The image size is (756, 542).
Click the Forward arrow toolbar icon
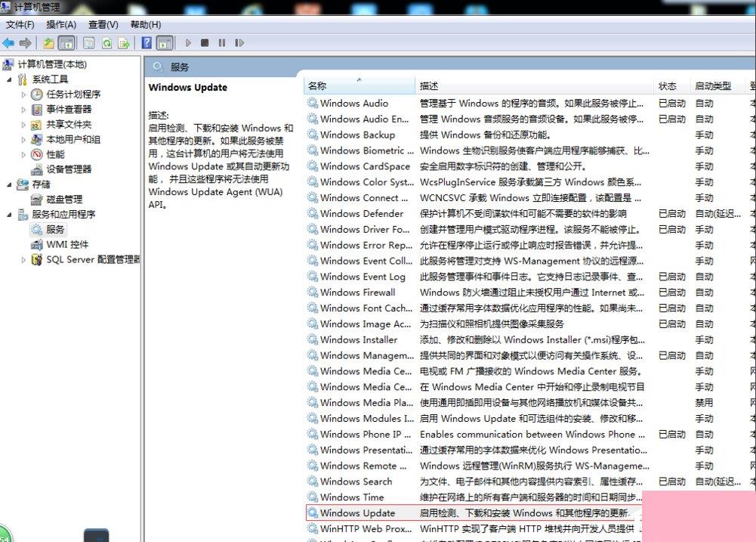[x=26, y=43]
